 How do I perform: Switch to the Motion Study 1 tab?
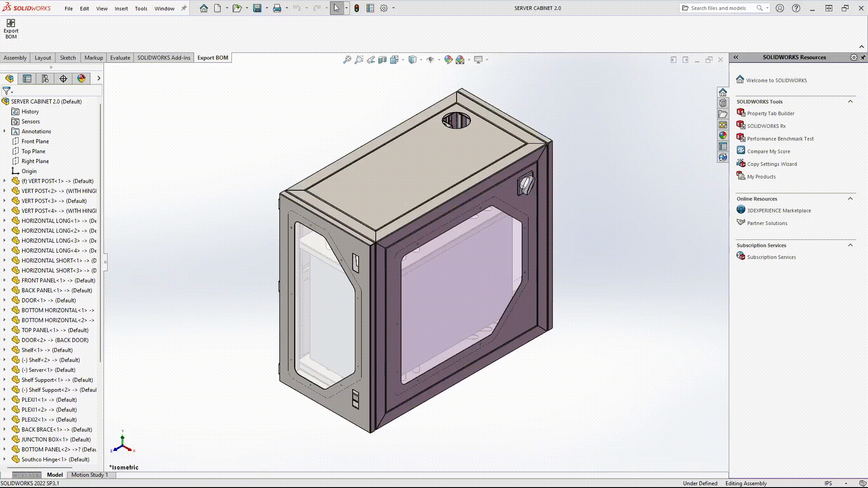(x=90, y=475)
